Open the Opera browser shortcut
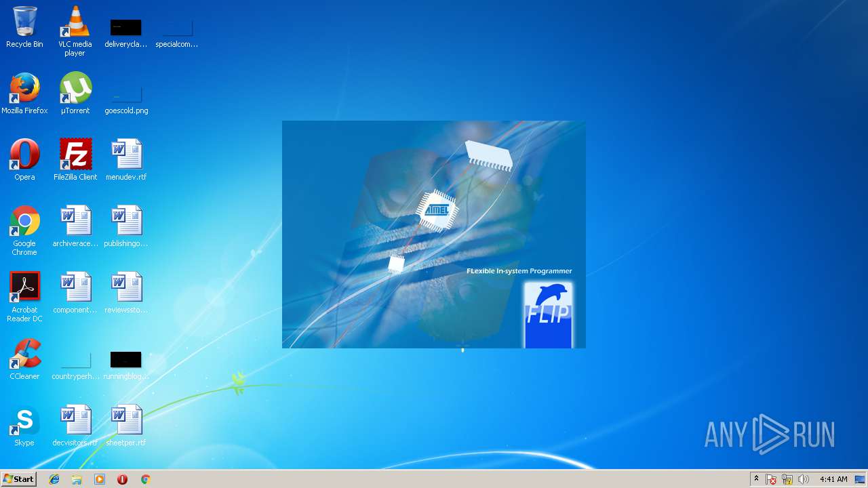The width and height of the screenshot is (868, 488). tap(24, 160)
